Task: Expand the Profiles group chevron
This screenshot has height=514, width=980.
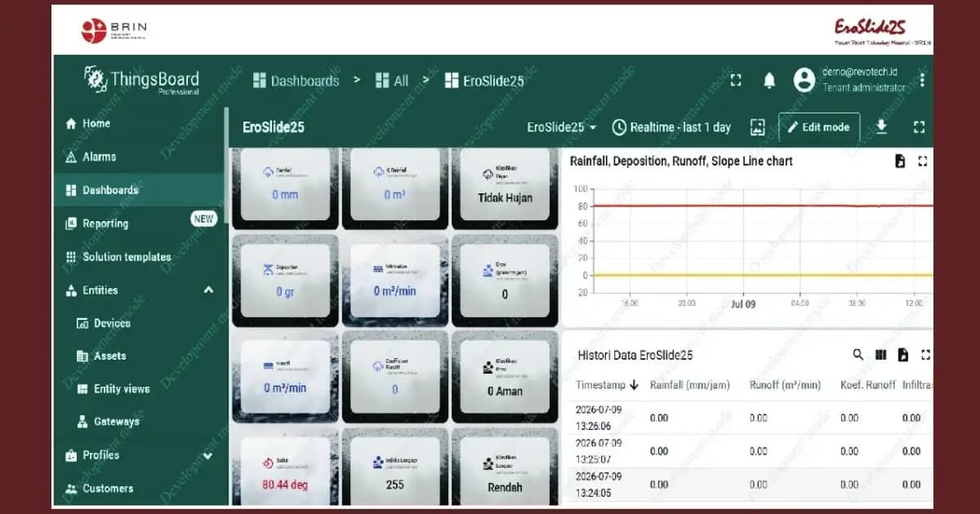Action: (208, 455)
